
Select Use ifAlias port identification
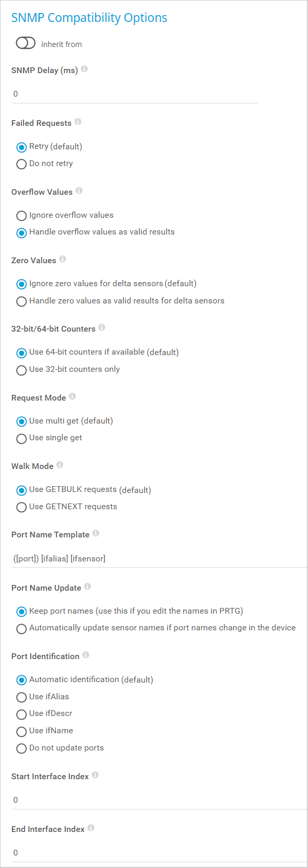pos(43,697)
